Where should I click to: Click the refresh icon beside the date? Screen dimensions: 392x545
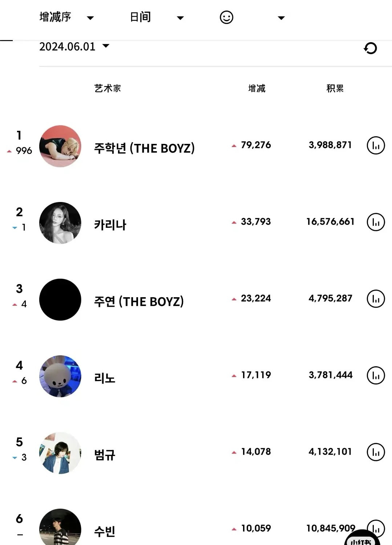370,48
